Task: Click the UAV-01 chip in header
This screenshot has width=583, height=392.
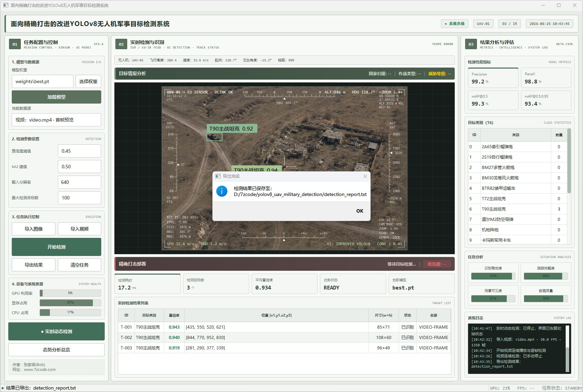Action: pyautogui.click(x=483, y=24)
